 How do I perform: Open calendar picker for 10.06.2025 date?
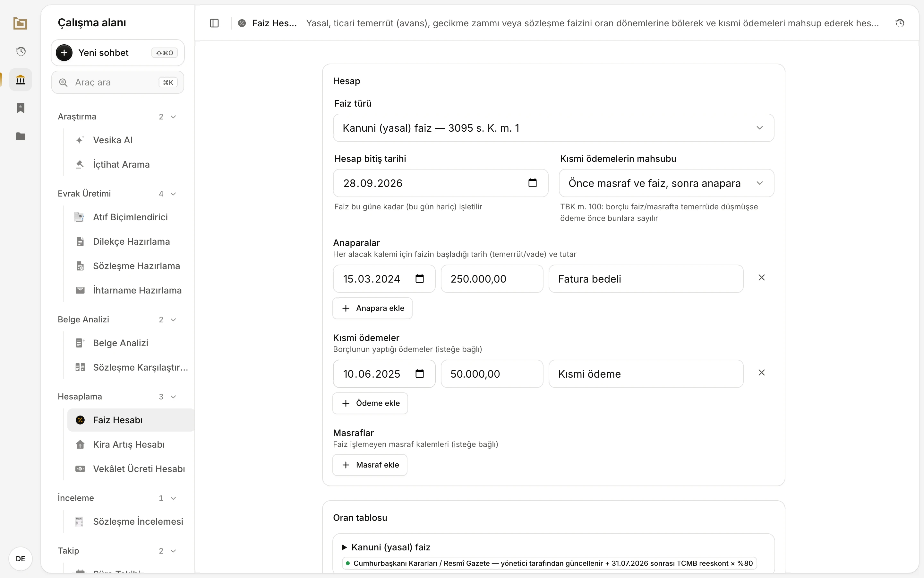(x=420, y=373)
